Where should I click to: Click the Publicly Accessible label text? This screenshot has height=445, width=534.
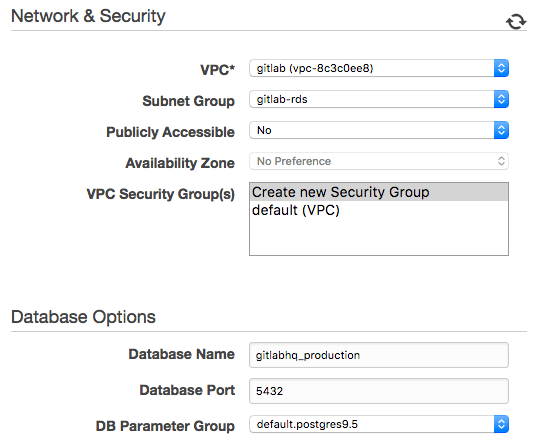[170, 132]
